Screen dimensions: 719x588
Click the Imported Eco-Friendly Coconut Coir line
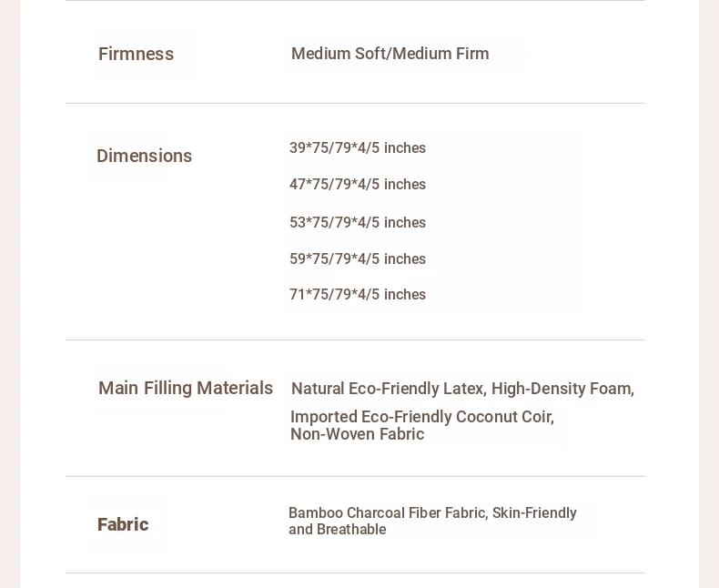click(x=422, y=417)
